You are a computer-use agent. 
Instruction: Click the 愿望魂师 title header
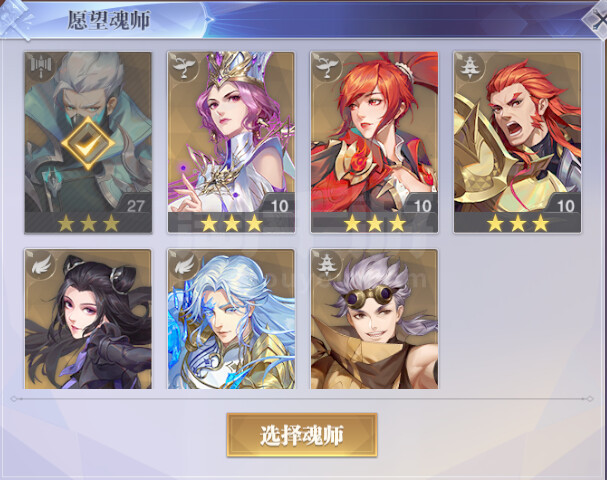tap(108, 20)
